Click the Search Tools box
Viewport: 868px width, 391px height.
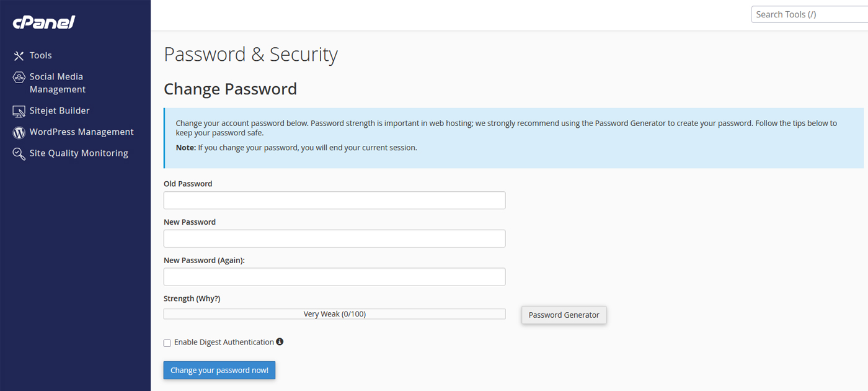point(809,15)
